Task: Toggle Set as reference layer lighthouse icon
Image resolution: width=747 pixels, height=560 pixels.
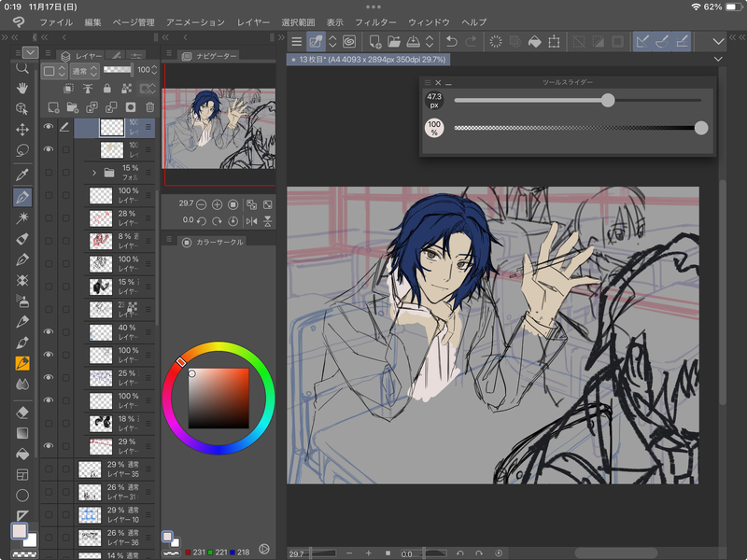Action: pyautogui.click(x=88, y=89)
